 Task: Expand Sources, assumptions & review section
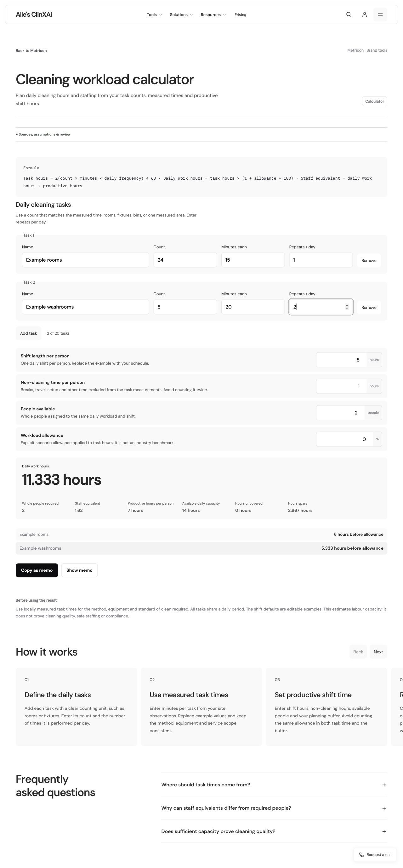pyautogui.click(x=43, y=134)
